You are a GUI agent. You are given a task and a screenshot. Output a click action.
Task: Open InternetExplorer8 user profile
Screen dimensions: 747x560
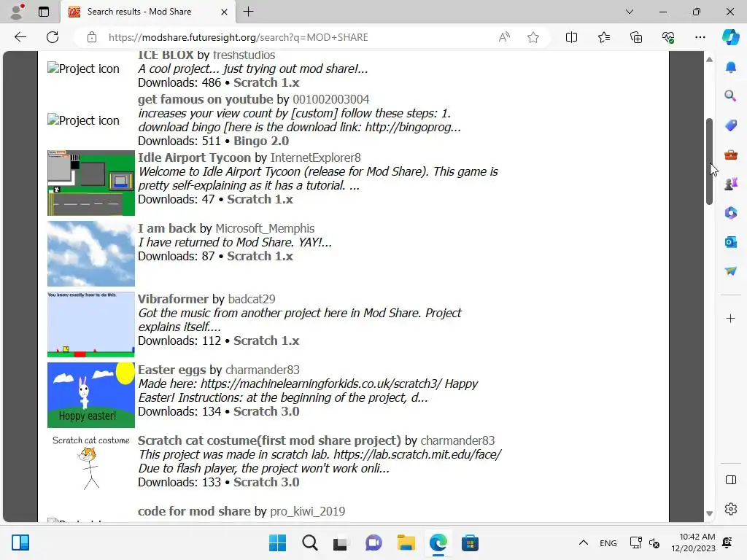pyautogui.click(x=315, y=157)
